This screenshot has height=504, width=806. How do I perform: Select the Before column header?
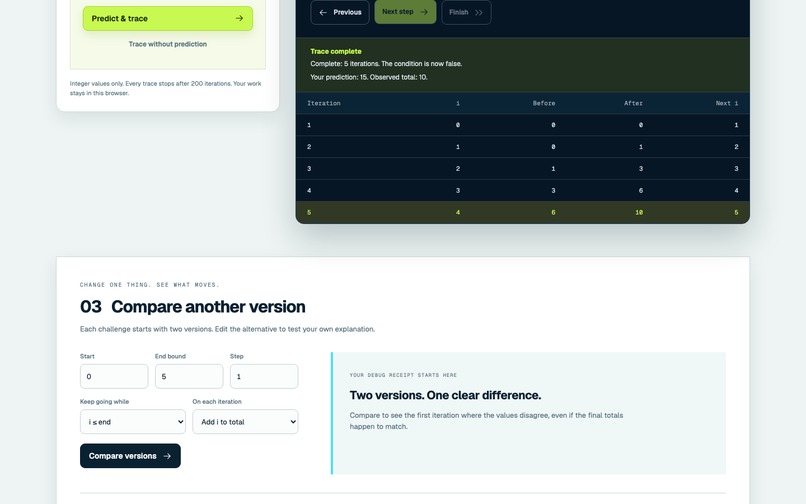point(544,103)
